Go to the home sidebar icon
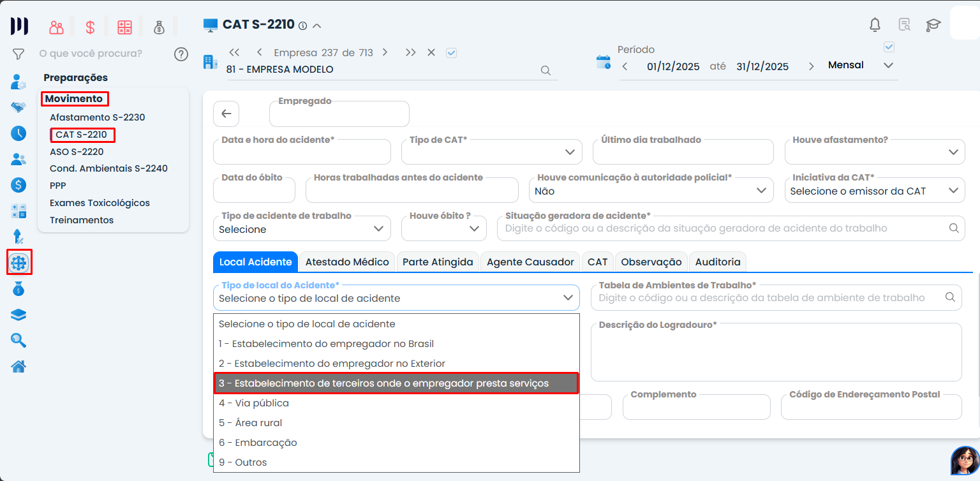Viewport: 980px width, 481px height. tap(19, 367)
